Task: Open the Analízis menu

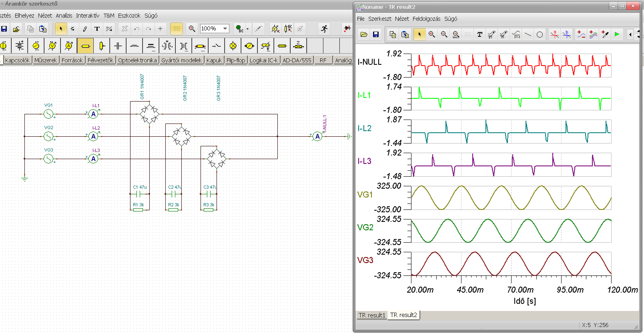Action: (x=64, y=16)
